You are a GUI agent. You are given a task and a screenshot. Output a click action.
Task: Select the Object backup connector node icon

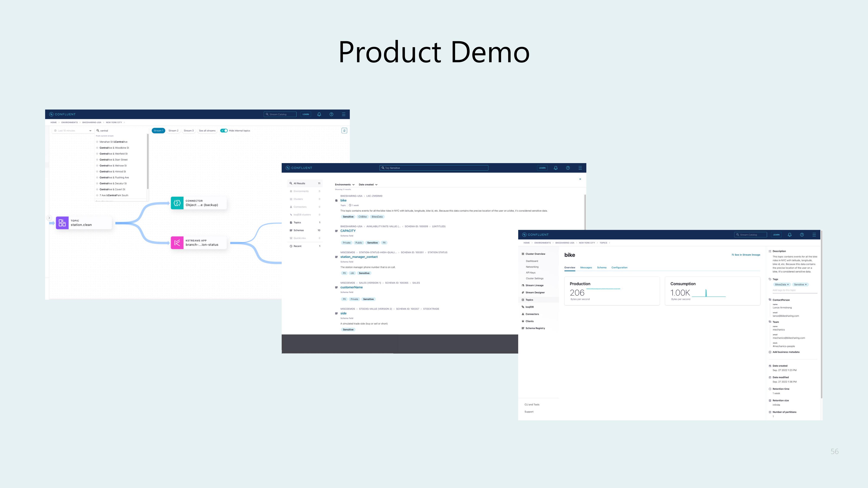click(177, 203)
